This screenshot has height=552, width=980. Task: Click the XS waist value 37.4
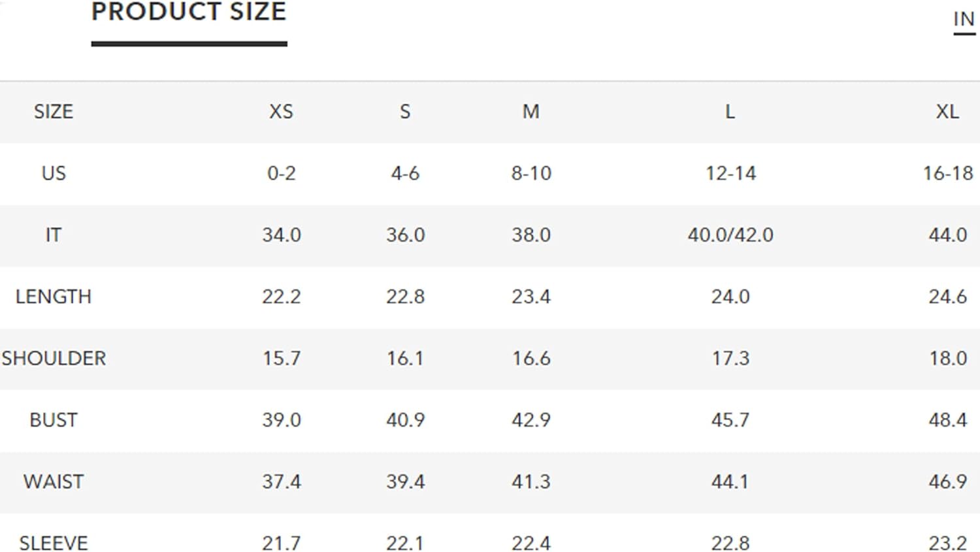281,481
